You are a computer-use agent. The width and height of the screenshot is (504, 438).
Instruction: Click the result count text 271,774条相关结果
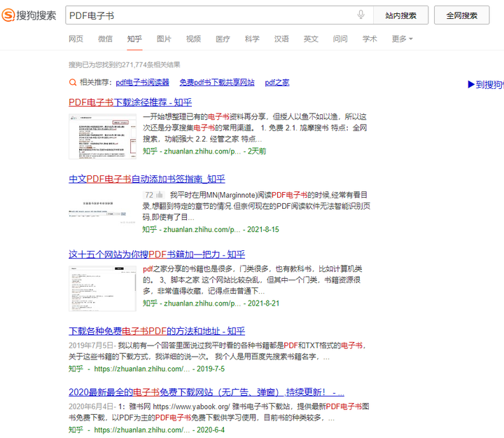(x=150, y=65)
